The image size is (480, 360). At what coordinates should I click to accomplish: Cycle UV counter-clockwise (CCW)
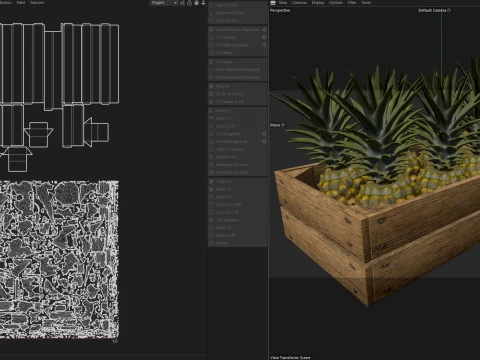(238, 204)
